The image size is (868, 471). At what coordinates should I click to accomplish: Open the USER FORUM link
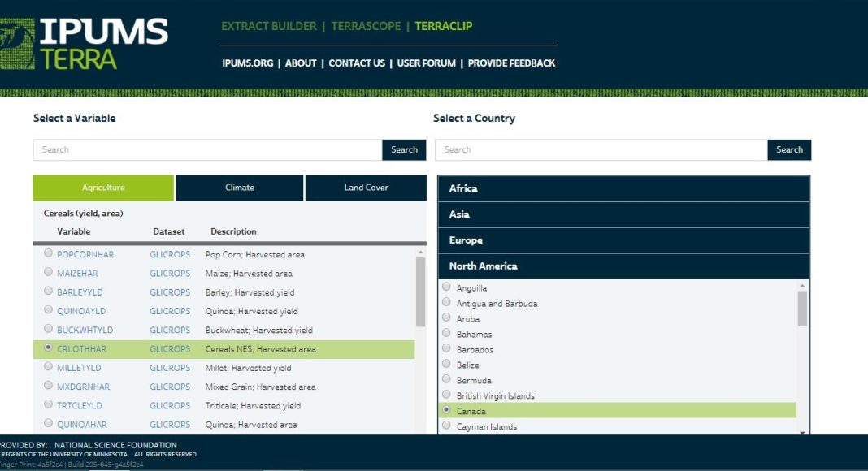(427, 63)
